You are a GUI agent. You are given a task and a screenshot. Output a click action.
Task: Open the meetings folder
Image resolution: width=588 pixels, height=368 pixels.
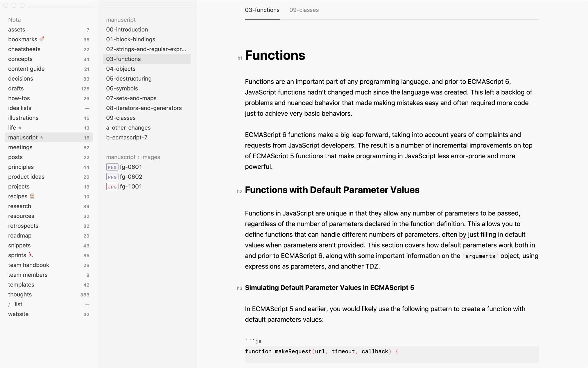(x=49, y=147)
